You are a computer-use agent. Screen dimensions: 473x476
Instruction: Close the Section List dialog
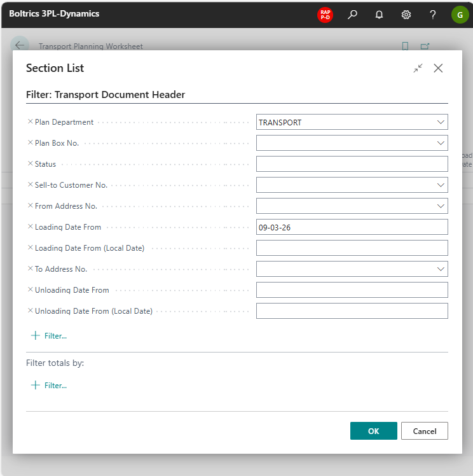click(x=438, y=68)
